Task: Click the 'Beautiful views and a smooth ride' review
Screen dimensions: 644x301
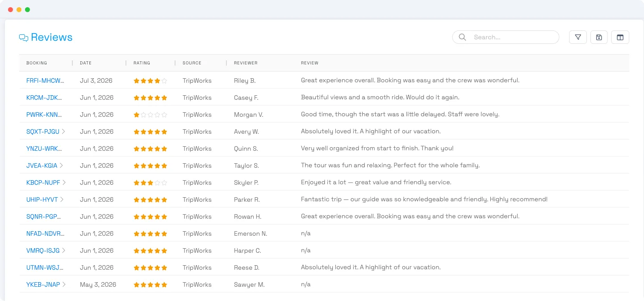Action: pos(380,98)
